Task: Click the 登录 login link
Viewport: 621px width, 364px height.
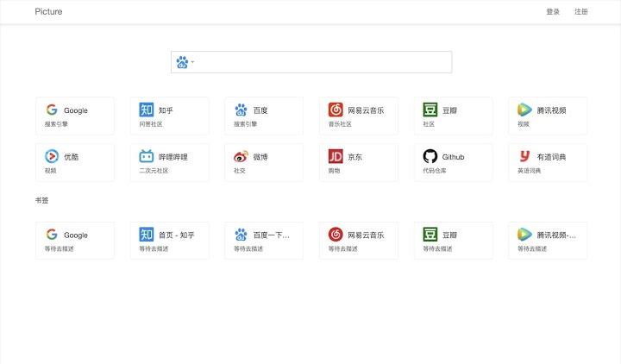Action: pos(553,12)
